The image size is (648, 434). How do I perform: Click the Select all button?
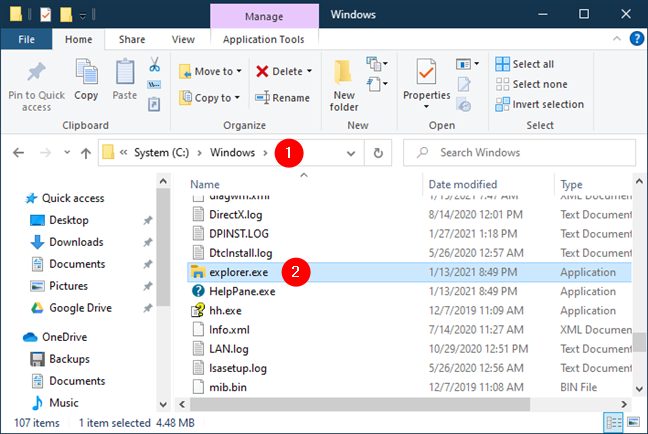524,64
